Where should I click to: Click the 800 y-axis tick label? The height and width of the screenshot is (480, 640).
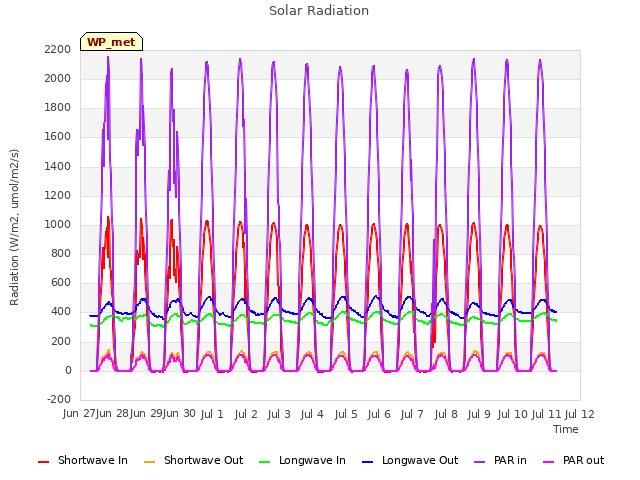coord(61,253)
